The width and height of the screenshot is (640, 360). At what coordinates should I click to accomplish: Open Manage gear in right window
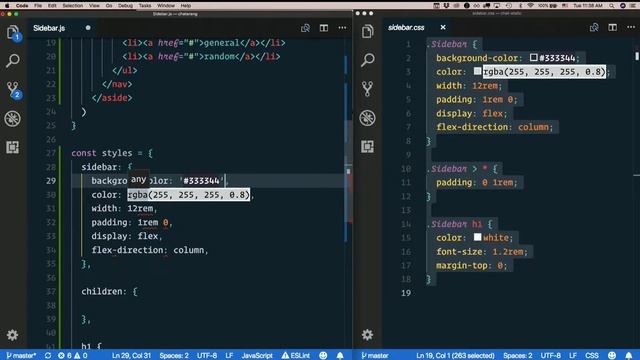(367, 335)
